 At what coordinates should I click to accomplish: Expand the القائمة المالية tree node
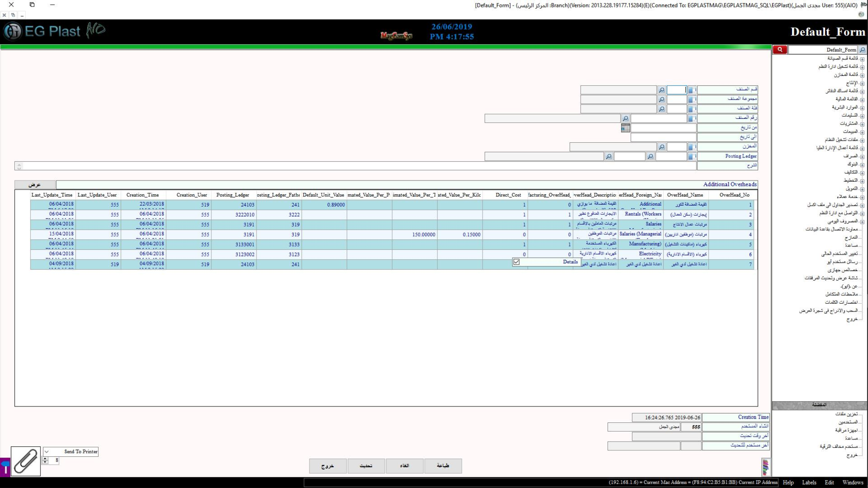coord(862,100)
